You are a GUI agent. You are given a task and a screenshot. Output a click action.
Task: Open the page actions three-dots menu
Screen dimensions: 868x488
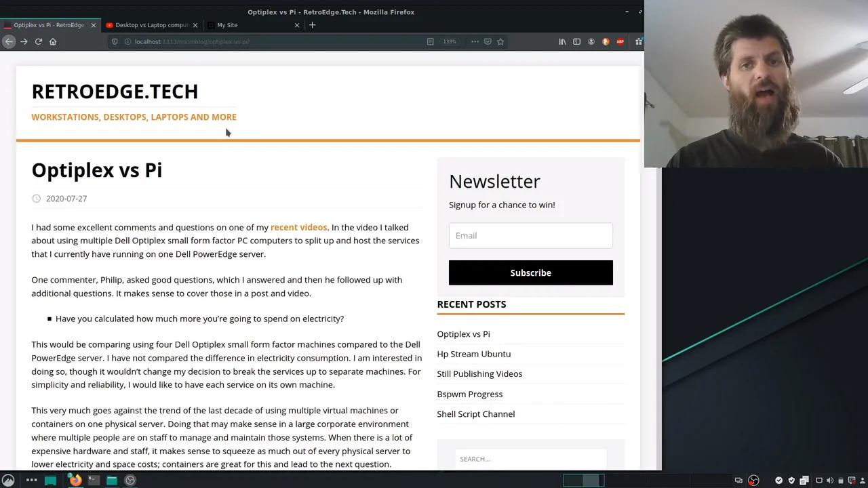coord(475,41)
